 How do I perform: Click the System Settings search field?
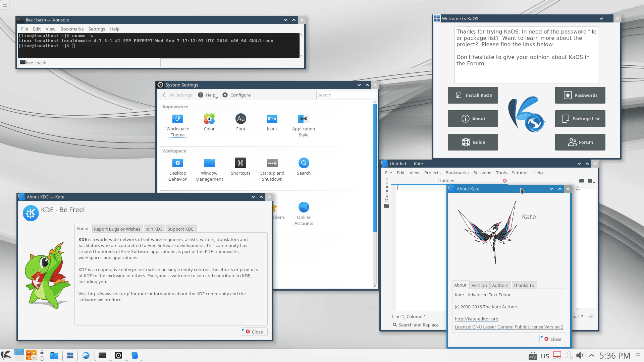pos(345,95)
